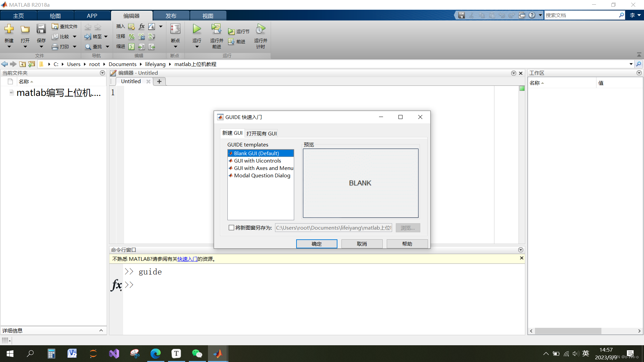
Task: Expand the Print (打印) dropdown arrow
Action: click(x=75, y=47)
